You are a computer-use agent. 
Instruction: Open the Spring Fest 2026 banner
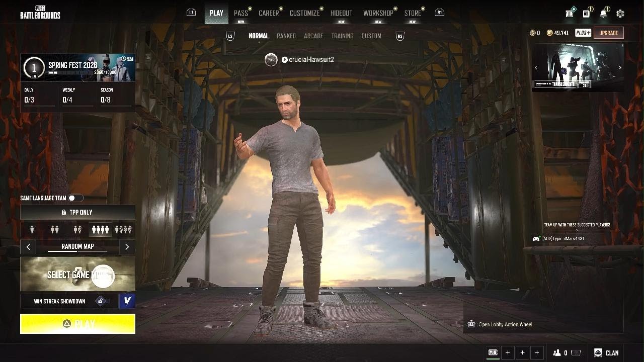click(77, 67)
